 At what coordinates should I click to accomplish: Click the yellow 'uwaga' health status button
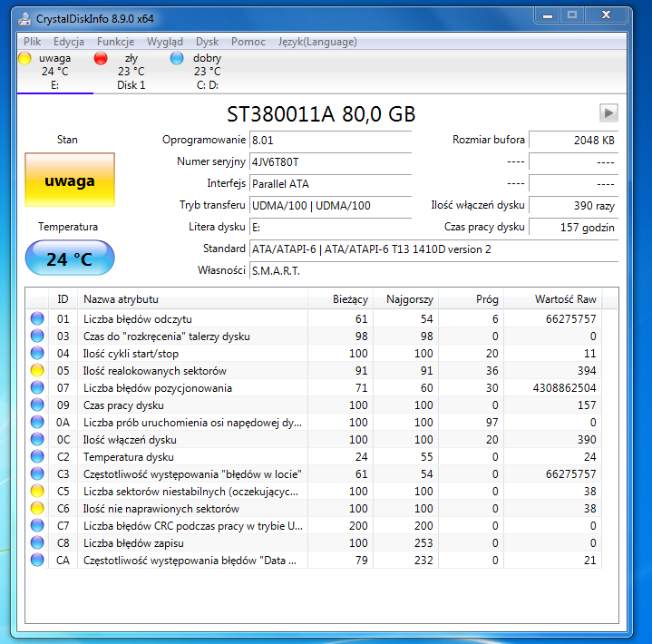pyautogui.click(x=70, y=180)
